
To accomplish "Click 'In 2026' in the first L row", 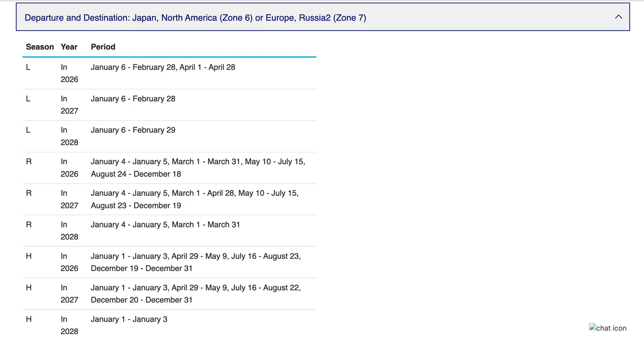I will pos(70,73).
